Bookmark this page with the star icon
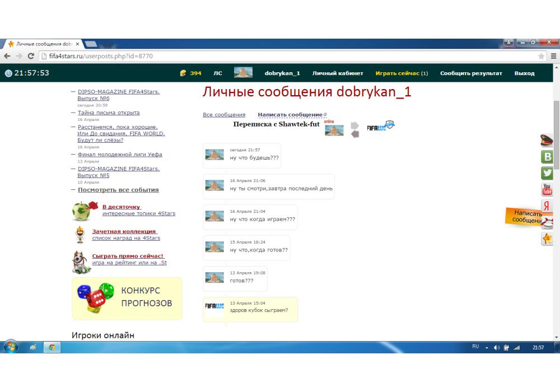The width and height of the screenshot is (560, 392). click(541, 56)
